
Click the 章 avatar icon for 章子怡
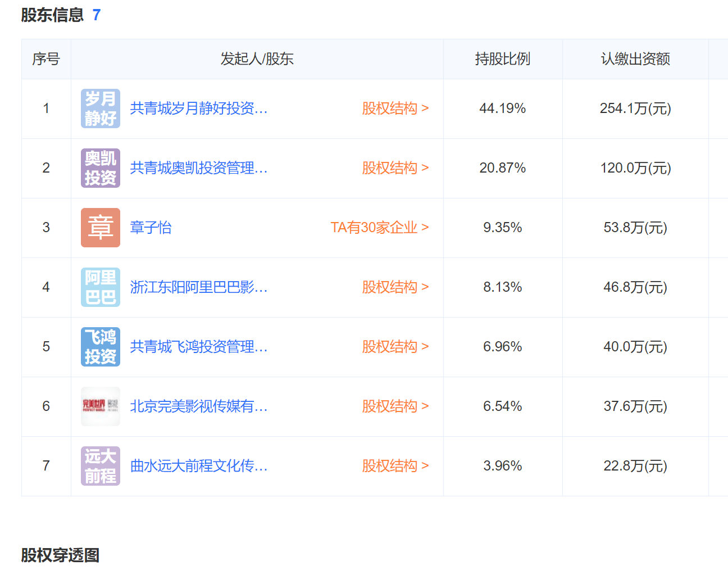tap(101, 228)
